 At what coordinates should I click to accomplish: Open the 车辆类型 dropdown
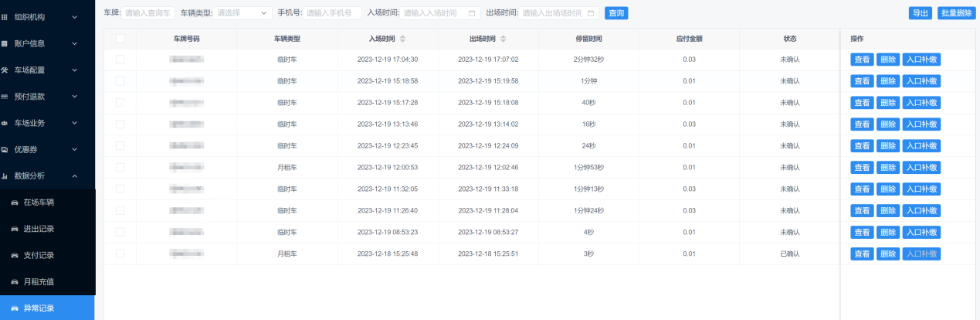pyautogui.click(x=242, y=13)
